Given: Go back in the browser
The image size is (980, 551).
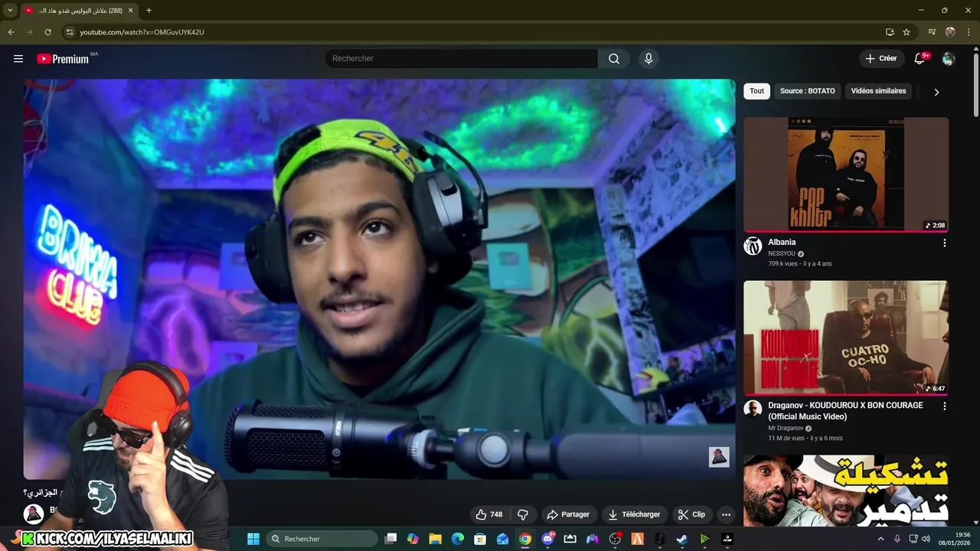Looking at the screenshot, I should coord(11,32).
